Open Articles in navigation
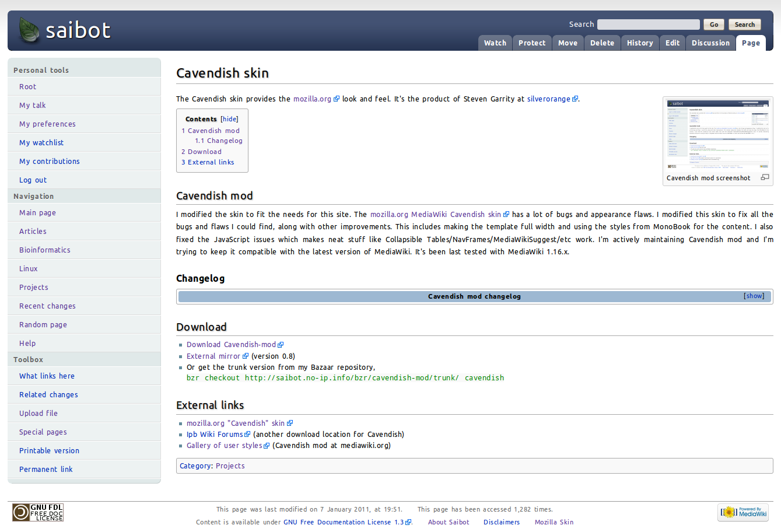This screenshot has width=781, height=532. point(33,232)
